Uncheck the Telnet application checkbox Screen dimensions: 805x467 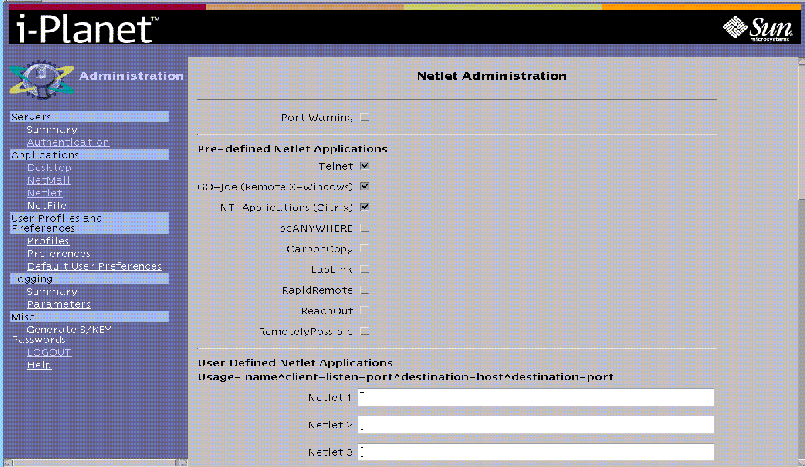pyautogui.click(x=365, y=166)
